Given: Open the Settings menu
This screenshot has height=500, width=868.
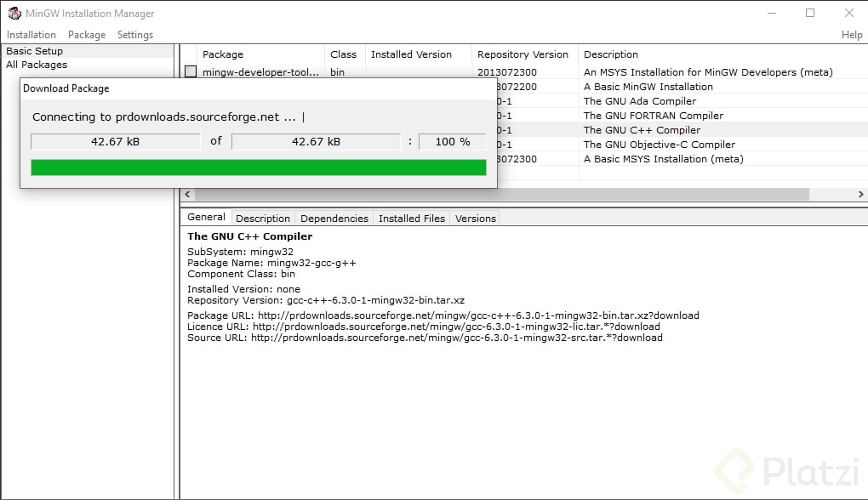Looking at the screenshot, I should coord(135,35).
